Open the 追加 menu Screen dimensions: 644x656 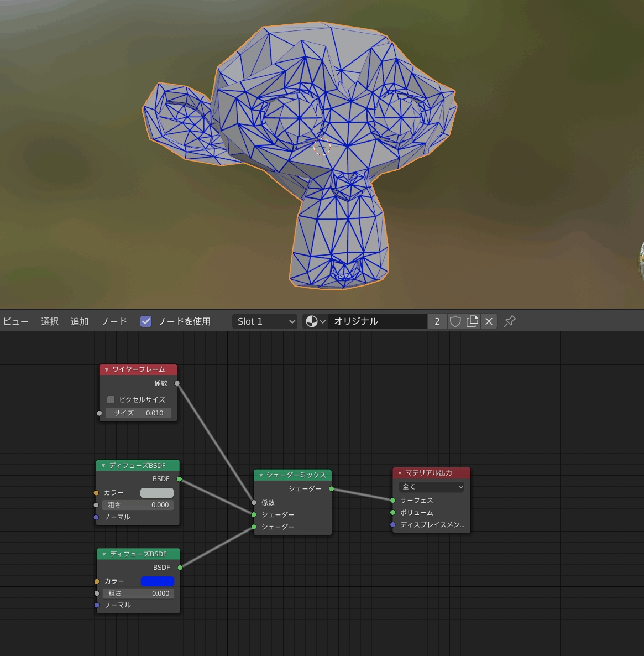80,321
